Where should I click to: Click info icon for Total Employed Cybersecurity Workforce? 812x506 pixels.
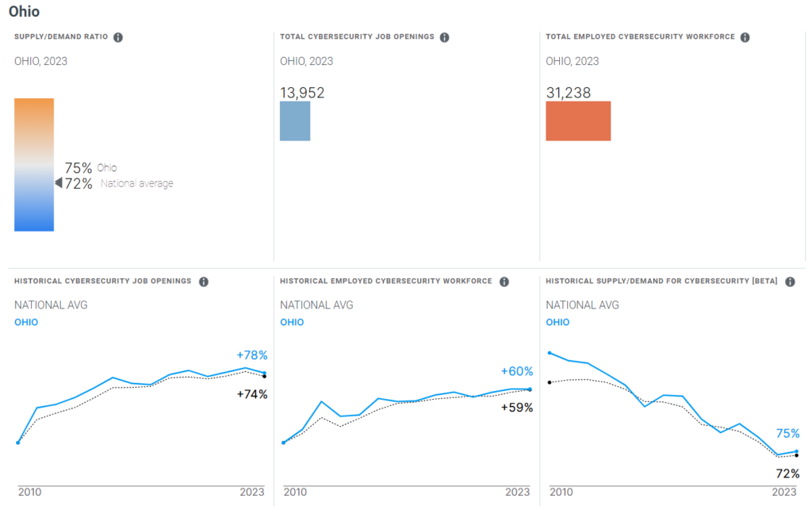[x=745, y=37]
